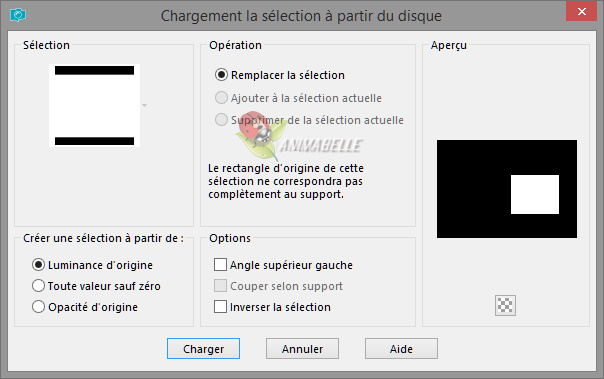Click the Couper selon support checkbox

click(x=220, y=286)
